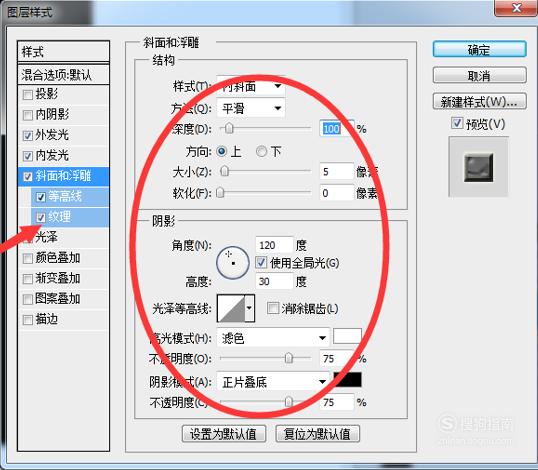Image resolution: width=538 pixels, height=470 pixels.
Task: Enable the 渐变叠加 gradient overlay checkbox
Action: coord(27,279)
